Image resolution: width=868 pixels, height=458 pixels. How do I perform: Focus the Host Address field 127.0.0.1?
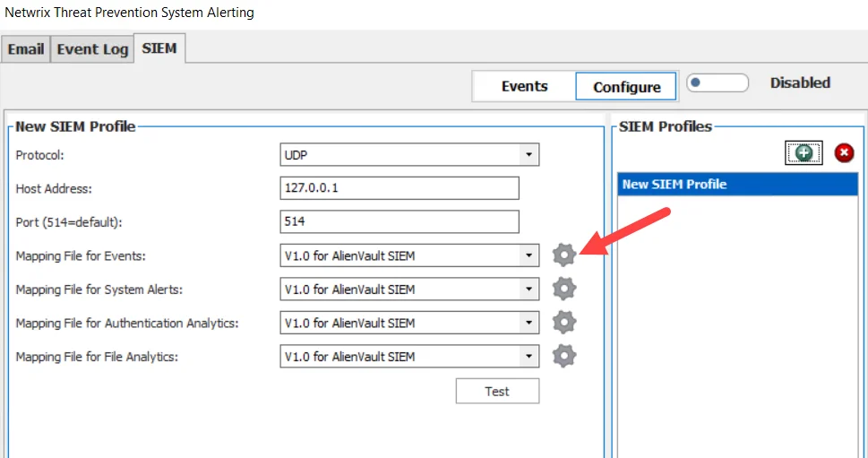[400, 188]
